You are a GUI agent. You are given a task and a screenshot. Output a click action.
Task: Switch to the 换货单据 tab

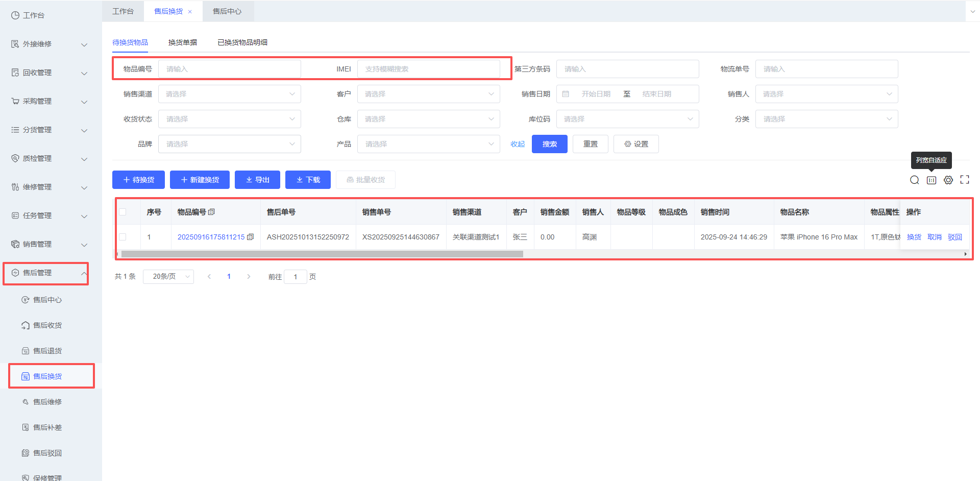tap(182, 42)
